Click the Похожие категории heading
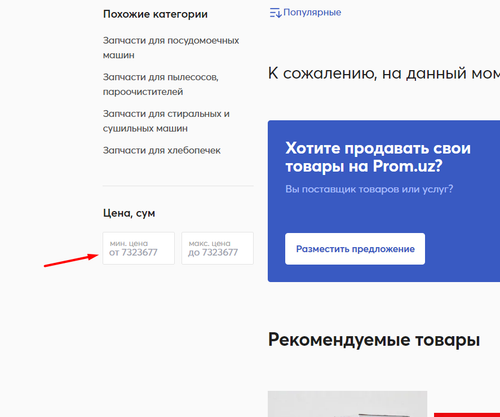This screenshot has height=417, width=500. coord(155,14)
